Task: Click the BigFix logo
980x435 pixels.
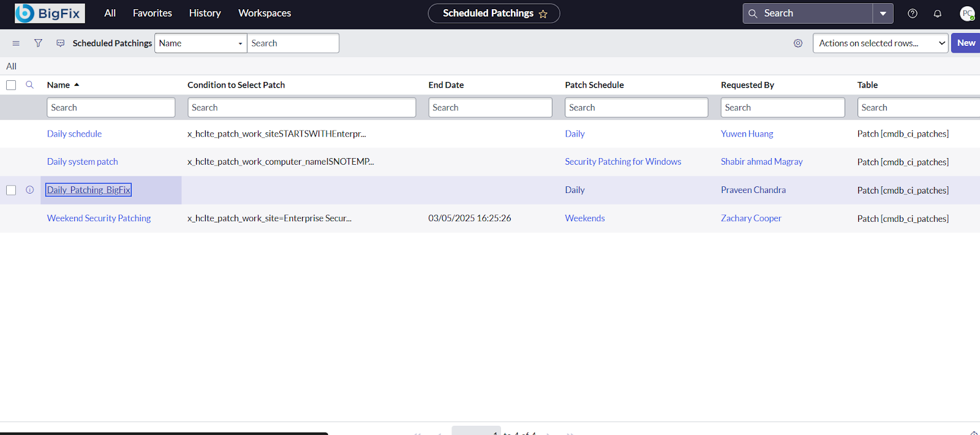Action: [50, 13]
